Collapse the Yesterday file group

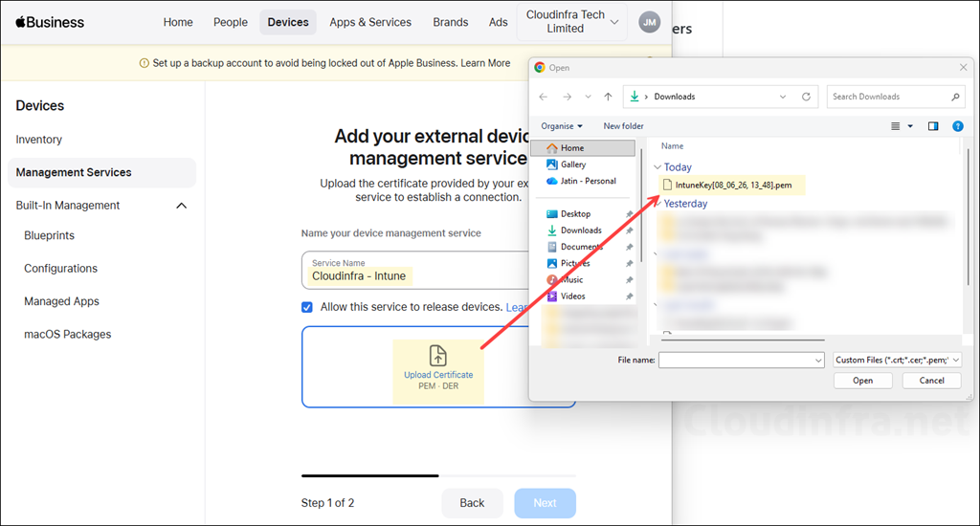[x=657, y=204]
